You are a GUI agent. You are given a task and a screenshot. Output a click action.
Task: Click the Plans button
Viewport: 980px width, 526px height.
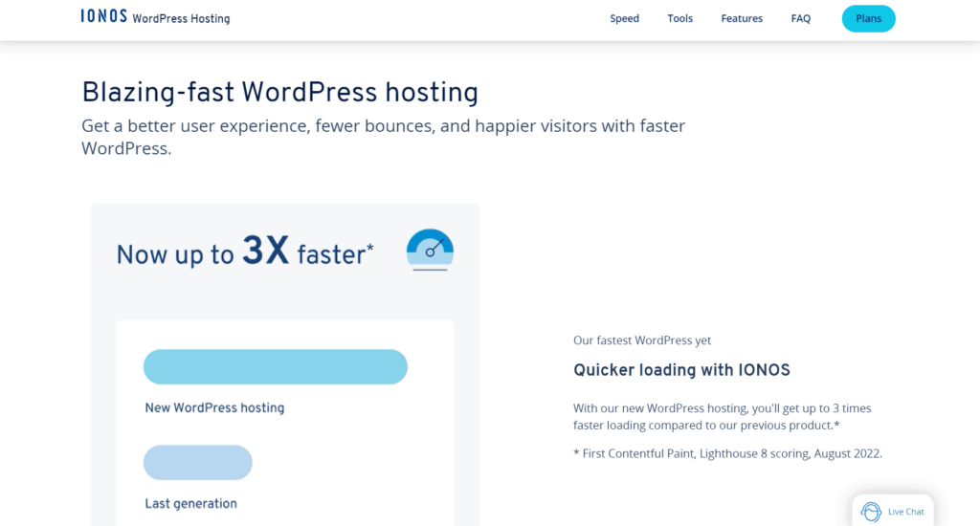(x=868, y=19)
